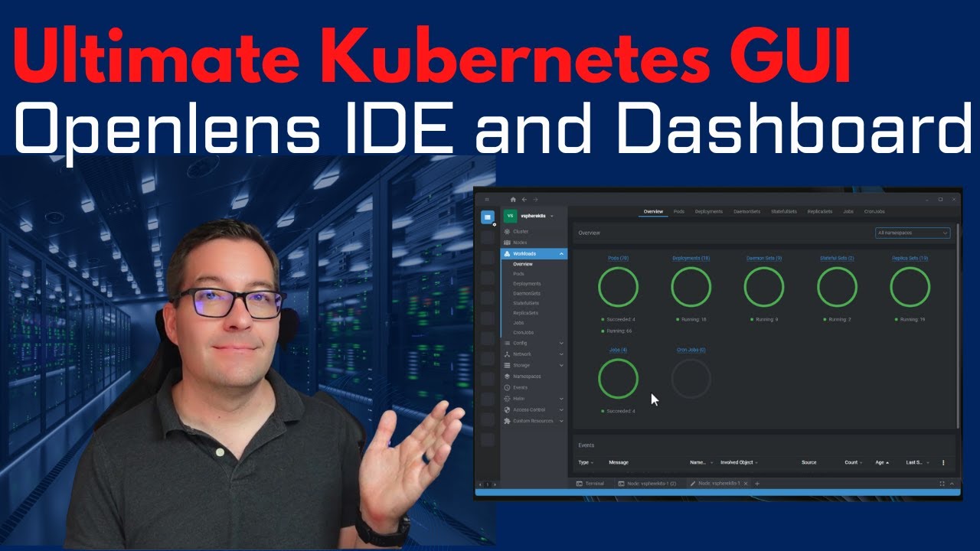Switch to the Terminal dock tab
The height and width of the screenshot is (551, 980).
coord(591,484)
